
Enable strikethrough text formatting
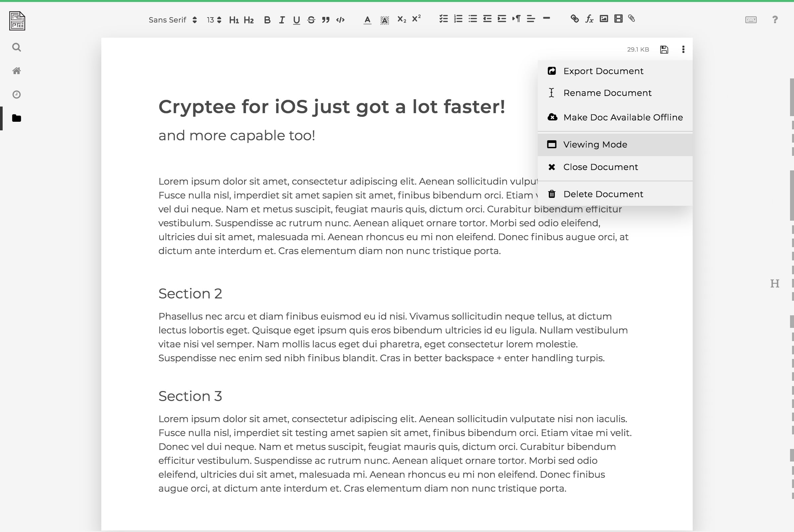click(x=311, y=19)
